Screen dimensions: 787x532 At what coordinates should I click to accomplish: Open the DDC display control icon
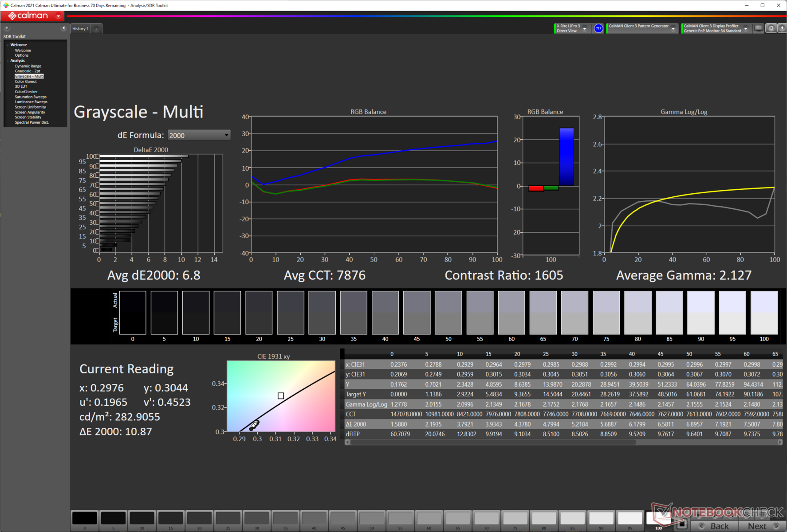(x=759, y=28)
